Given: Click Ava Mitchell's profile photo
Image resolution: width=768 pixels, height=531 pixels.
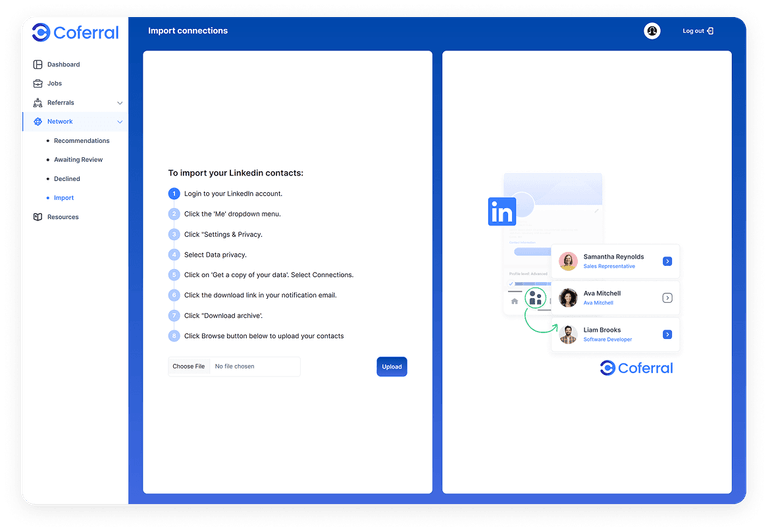Looking at the screenshot, I should click(568, 298).
